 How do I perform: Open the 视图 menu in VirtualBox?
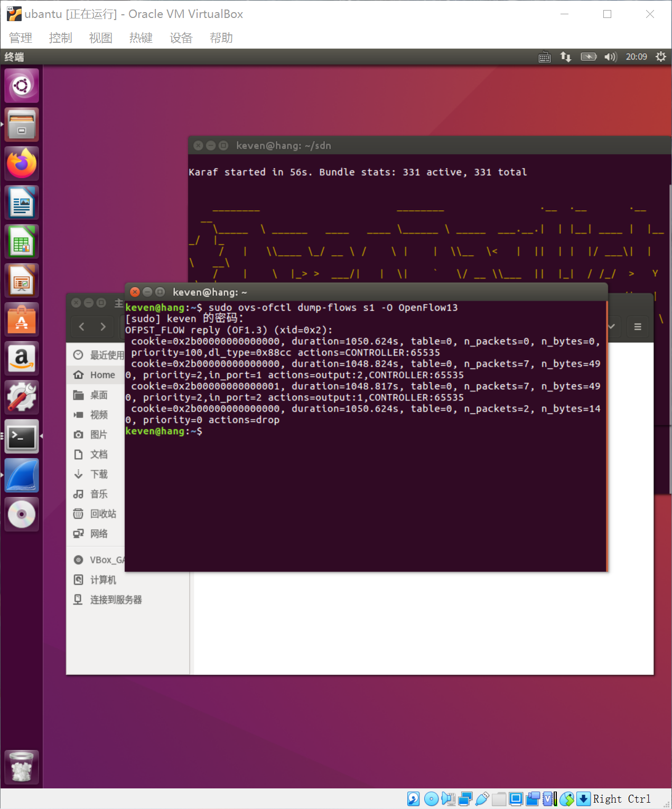coord(101,38)
